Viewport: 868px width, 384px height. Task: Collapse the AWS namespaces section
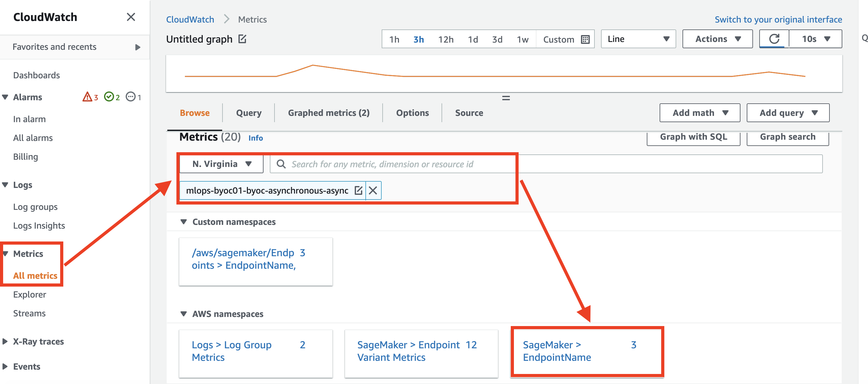pos(183,314)
